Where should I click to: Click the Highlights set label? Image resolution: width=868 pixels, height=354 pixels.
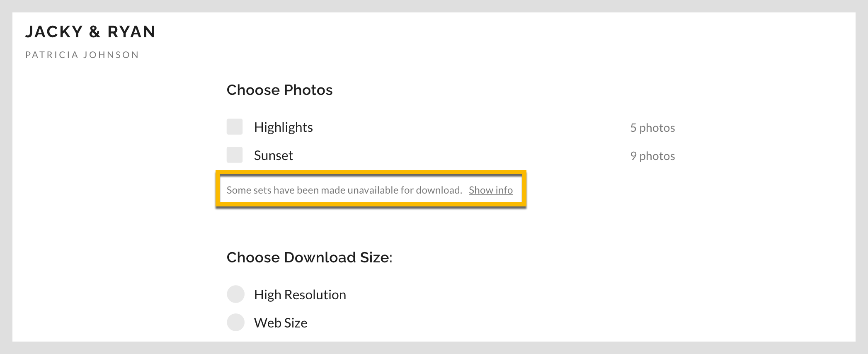point(283,127)
